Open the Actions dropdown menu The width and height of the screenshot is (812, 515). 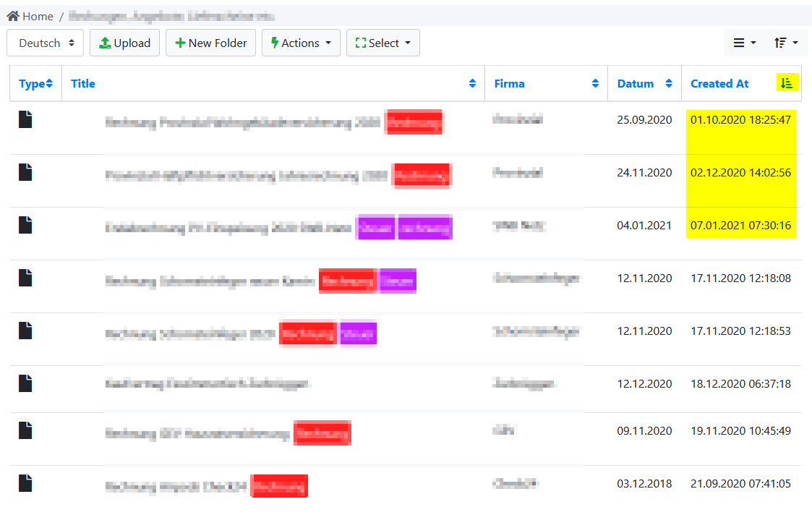point(301,43)
